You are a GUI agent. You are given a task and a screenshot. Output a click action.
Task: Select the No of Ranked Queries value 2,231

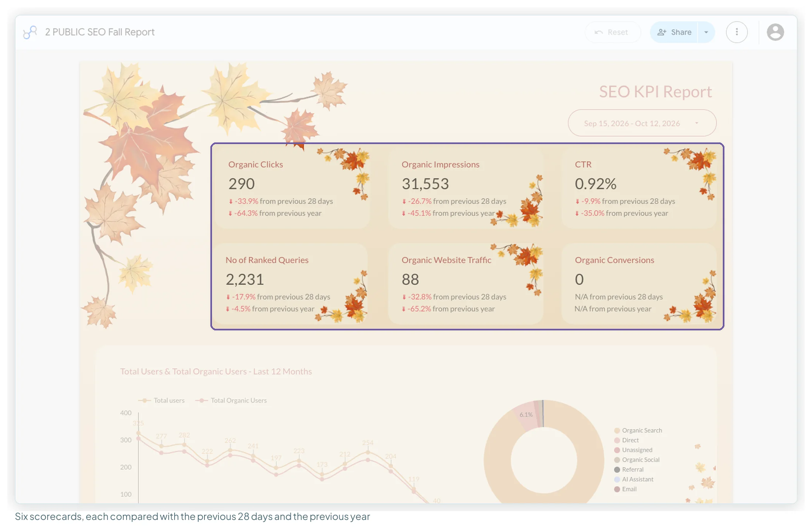245,279
